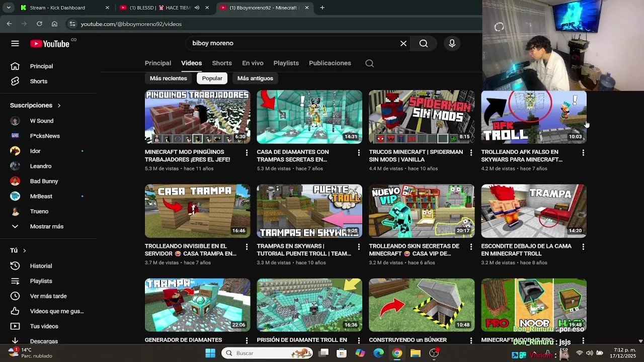Open a new Chrome tab
Screen dimensions: 644x362
tap(322, 8)
